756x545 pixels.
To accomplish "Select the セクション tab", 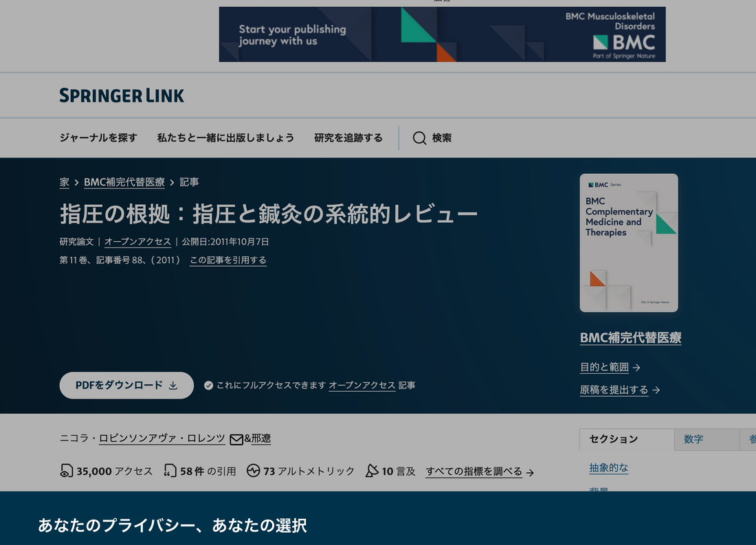I will point(627,439).
